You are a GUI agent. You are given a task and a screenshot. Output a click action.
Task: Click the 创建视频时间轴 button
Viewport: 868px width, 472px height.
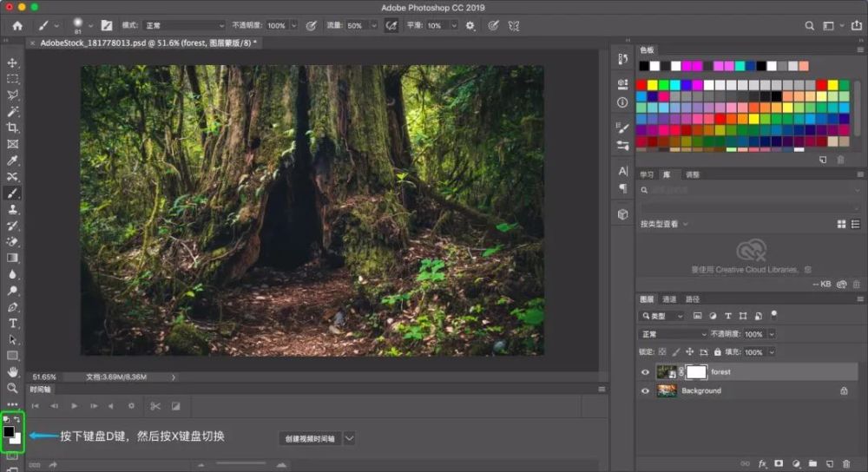(x=310, y=439)
